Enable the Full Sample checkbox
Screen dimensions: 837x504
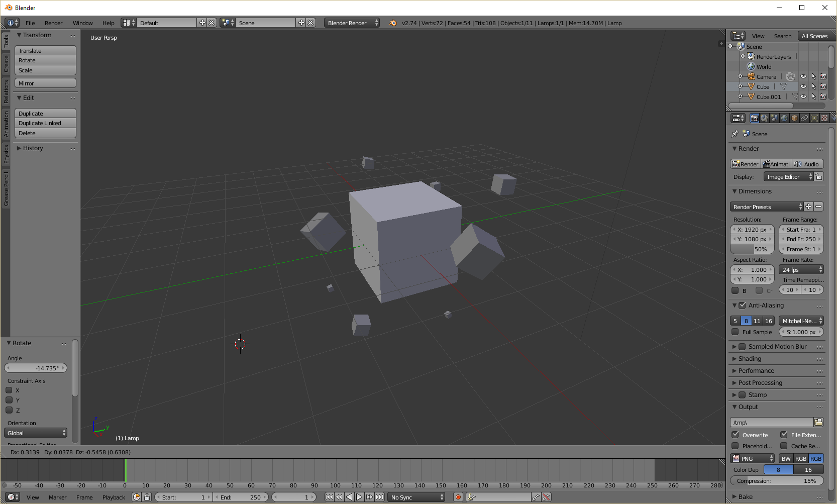pos(735,332)
